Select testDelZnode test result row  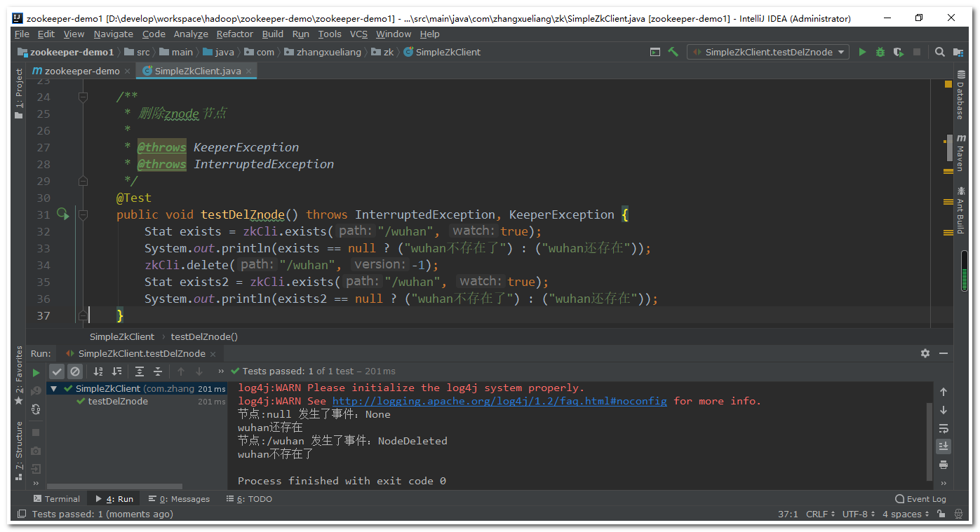pos(137,402)
